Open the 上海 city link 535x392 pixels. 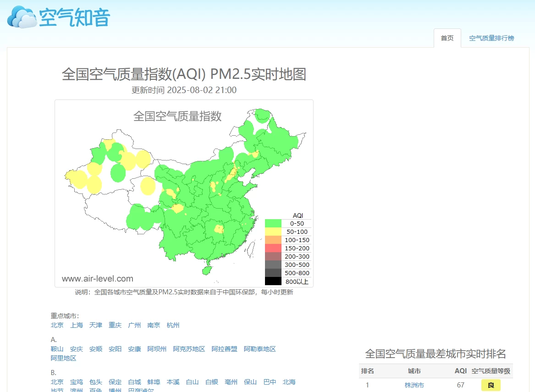(x=77, y=326)
